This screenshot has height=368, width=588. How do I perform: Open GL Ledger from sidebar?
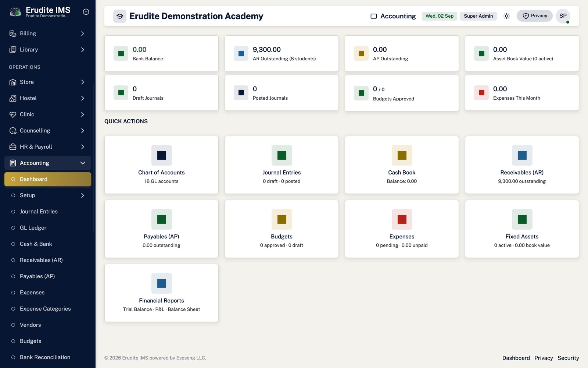point(48,228)
